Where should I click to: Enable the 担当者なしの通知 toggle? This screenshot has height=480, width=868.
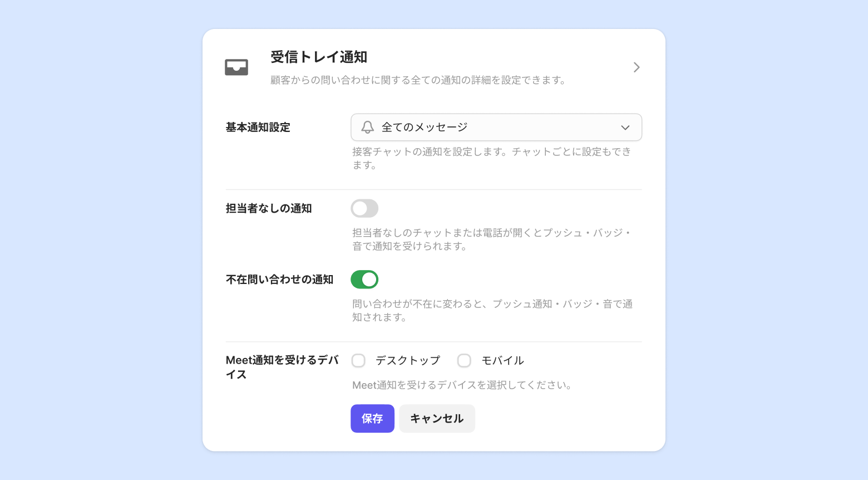point(364,209)
